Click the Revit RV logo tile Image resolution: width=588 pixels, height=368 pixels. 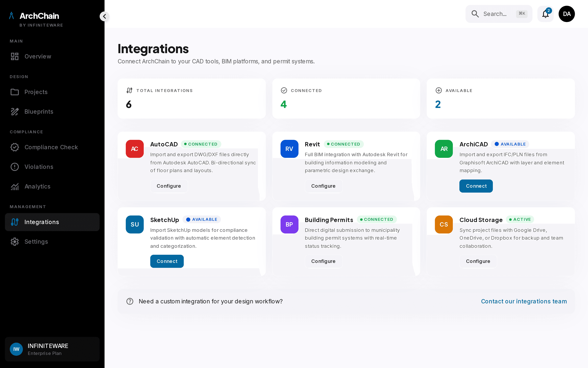point(289,149)
